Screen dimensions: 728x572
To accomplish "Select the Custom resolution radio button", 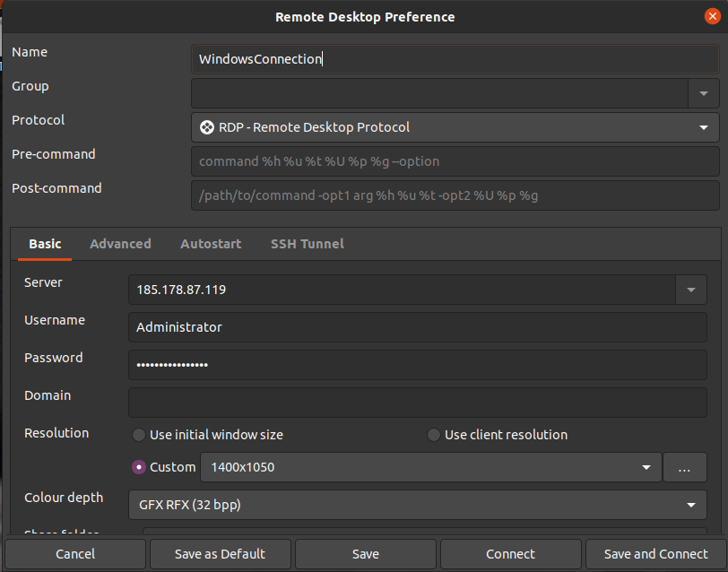I will click(139, 467).
